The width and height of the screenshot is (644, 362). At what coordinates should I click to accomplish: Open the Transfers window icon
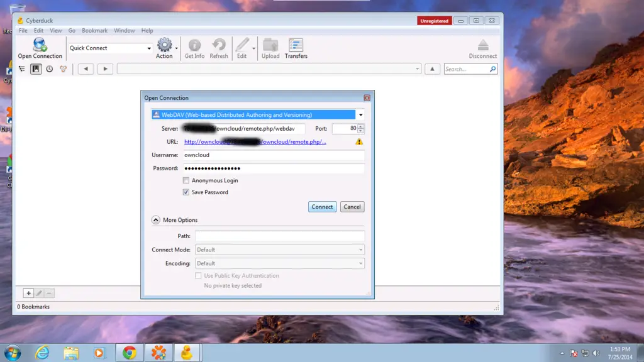click(x=296, y=48)
